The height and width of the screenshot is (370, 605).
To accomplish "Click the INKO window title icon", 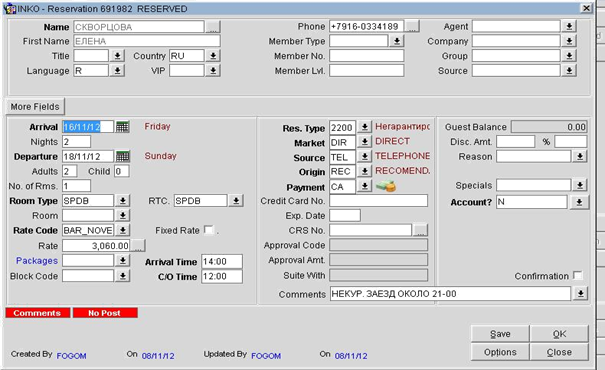I will click(9, 8).
